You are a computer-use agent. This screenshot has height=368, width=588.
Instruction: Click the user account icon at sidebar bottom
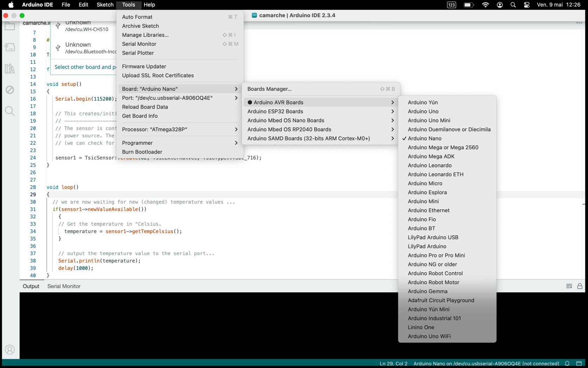10,349
